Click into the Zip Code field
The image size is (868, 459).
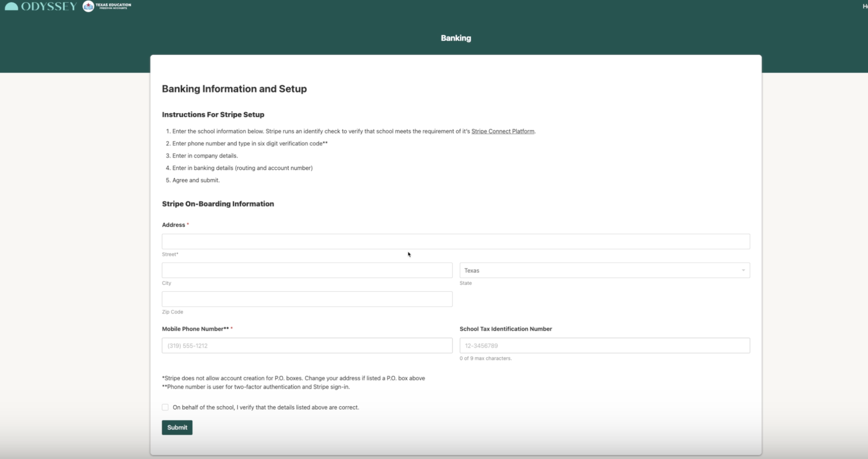tap(307, 299)
